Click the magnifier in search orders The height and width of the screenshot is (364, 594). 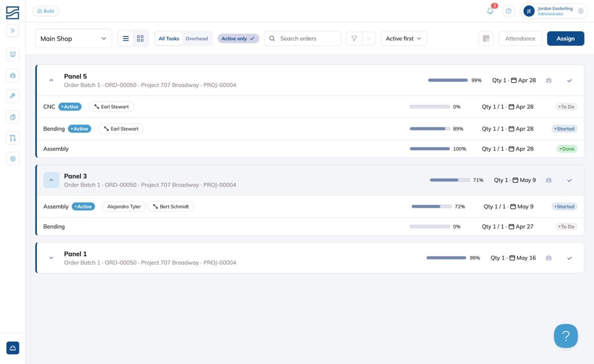272,39
